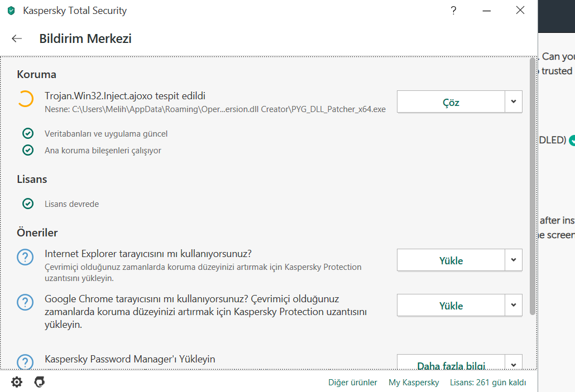The image size is (575, 392).
Task: Click Yükle for the Internet Explorer extension
Action: (451, 260)
